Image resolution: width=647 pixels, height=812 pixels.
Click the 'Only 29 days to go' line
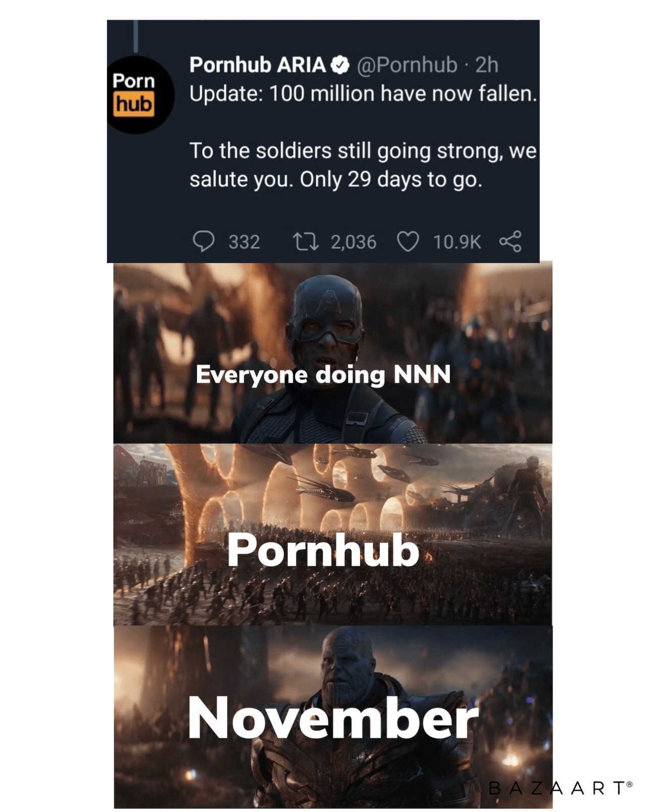pyautogui.click(x=391, y=180)
